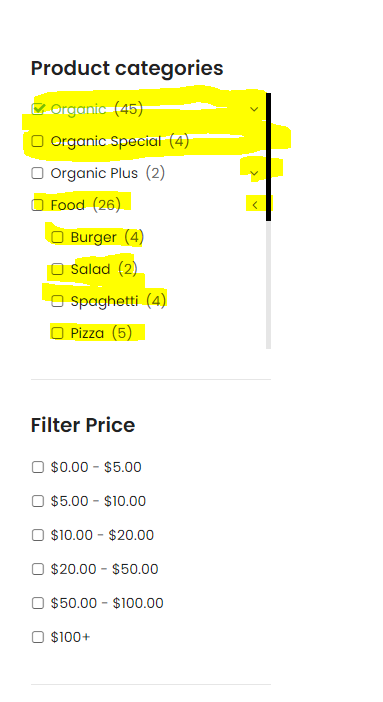This screenshot has height=702, width=383.
Task: Check the $50.00 - $100.00 price option
Action: tap(38, 603)
